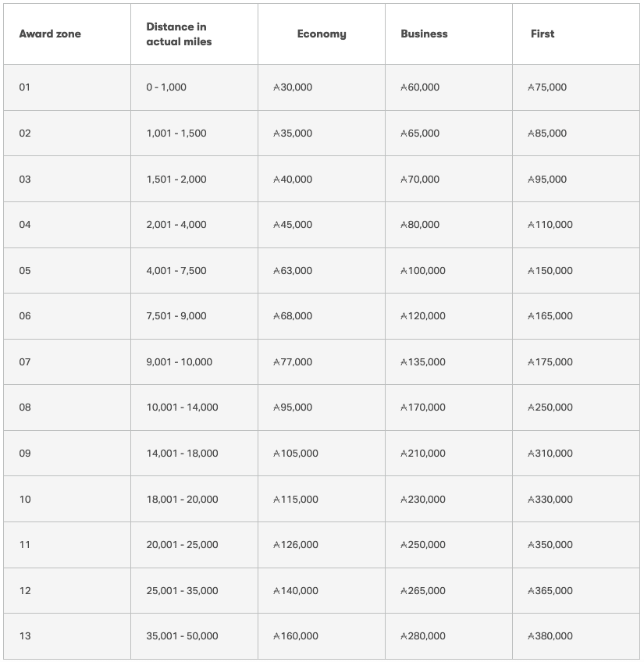Image resolution: width=644 pixels, height=662 pixels.
Task: Click the 150,000 First value
Action: pos(550,271)
